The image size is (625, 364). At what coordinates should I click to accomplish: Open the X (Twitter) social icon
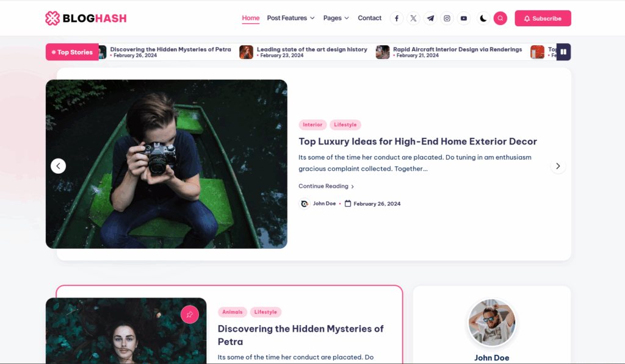point(413,18)
